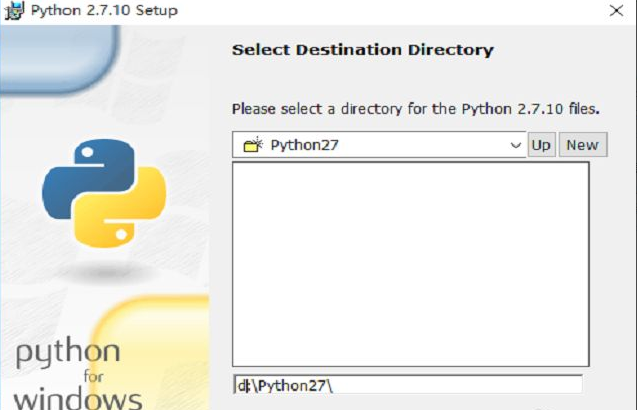Click the new-folder icon beside Python27
Viewport: 637px width, 410px height.
(252, 145)
